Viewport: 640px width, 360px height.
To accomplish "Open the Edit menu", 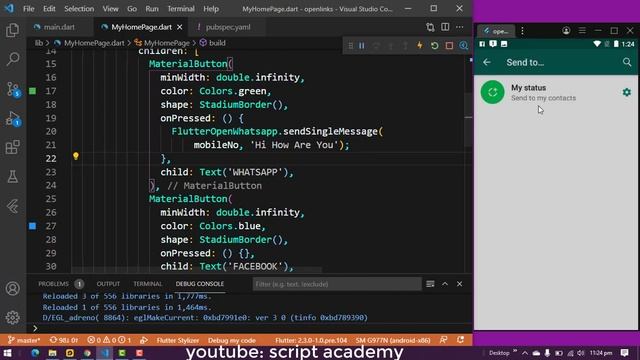I will 49,9.
